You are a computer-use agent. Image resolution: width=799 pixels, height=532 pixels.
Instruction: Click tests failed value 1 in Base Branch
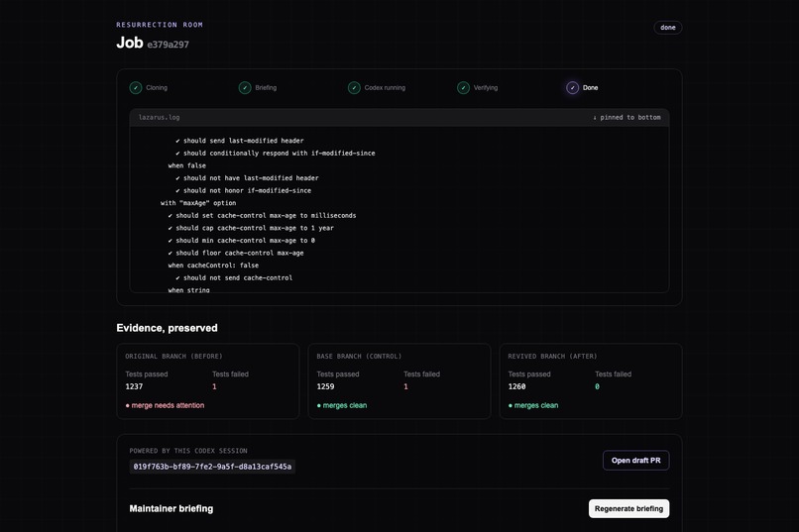click(405, 386)
